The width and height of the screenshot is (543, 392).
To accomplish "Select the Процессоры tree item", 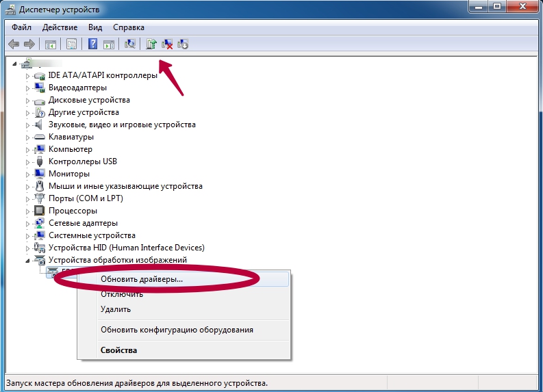I will point(73,211).
